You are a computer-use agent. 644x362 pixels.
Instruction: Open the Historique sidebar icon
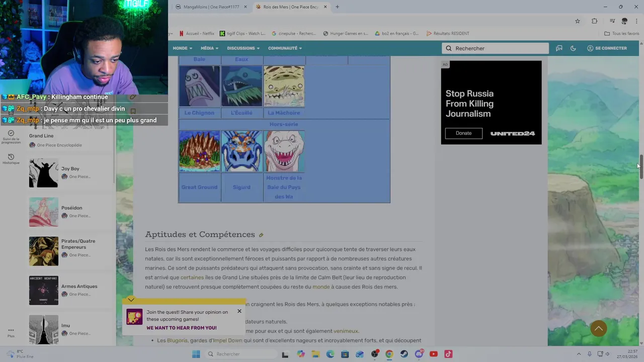(x=11, y=159)
